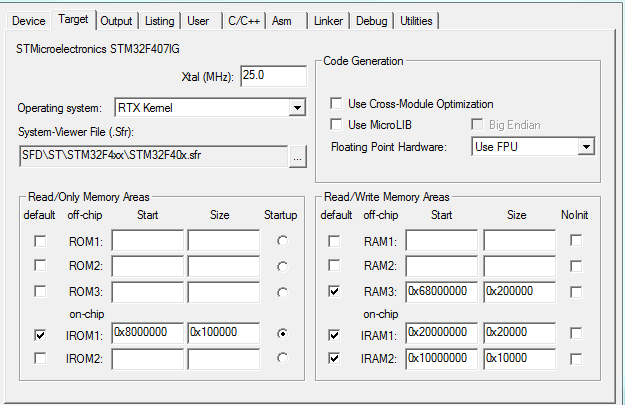Check the ROM3 default checkbox
This screenshot has height=405, width=625.
(x=40, y=291)
